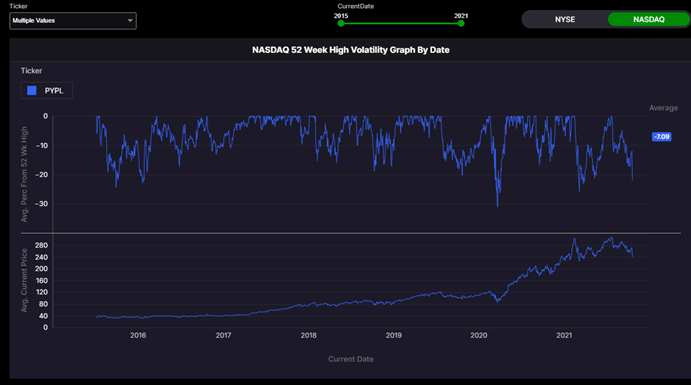This screenshot has width=691, height=385.
Task: Click the Average reference label
Action: (x=663, y=108)
